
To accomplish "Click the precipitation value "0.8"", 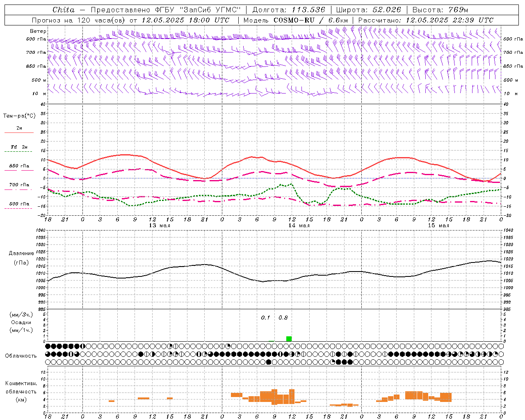I will tap(283, 318).
